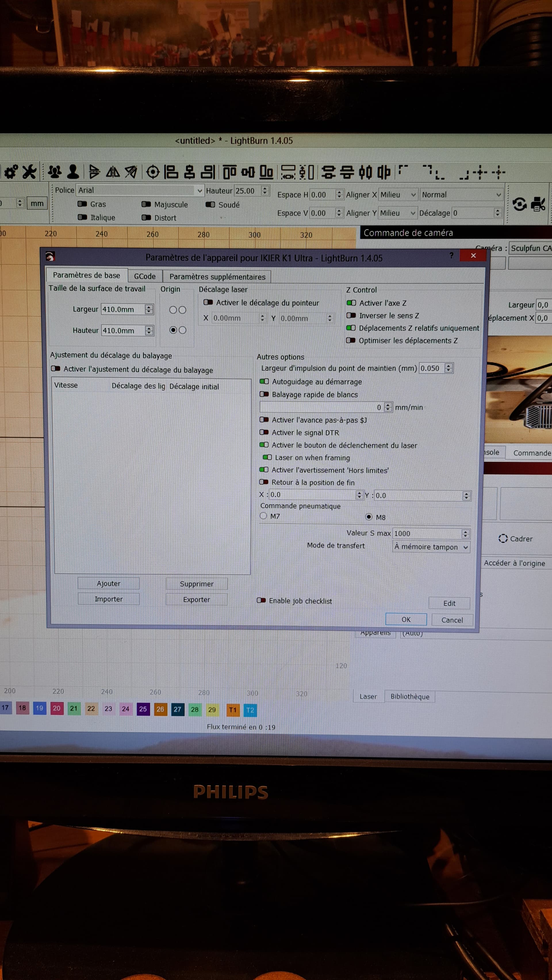Click the printer-style icon beside refresh
This screenshot has width=552, height=980.
point(538,204)
